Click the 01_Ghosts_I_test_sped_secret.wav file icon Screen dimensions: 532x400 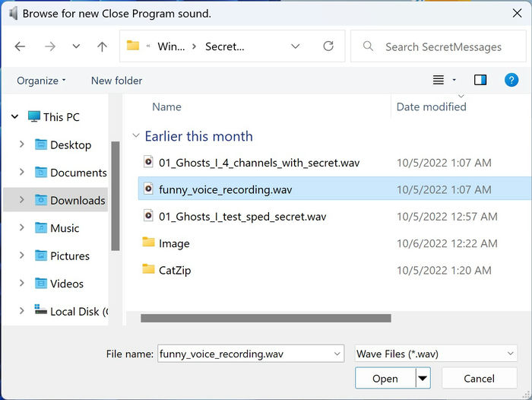[x=148, y=215]
